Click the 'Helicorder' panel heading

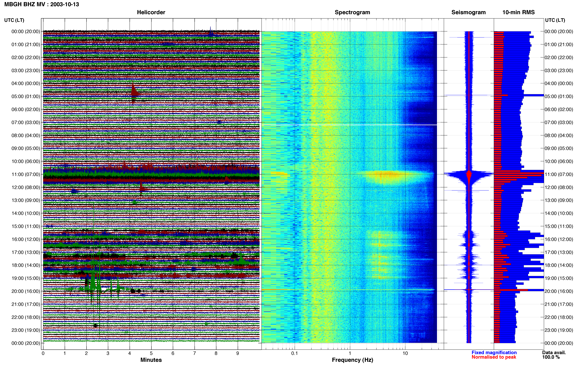tap(151, 12)
